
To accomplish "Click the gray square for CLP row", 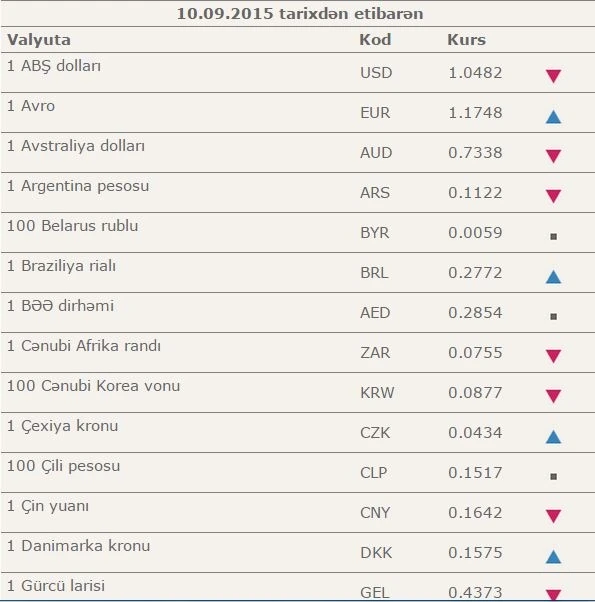I will 553,476.
